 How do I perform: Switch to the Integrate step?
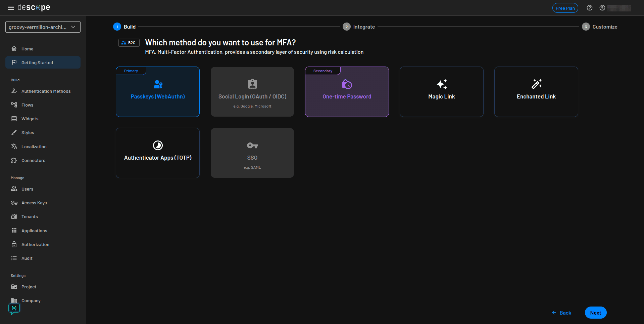click(x=359, y=27)
